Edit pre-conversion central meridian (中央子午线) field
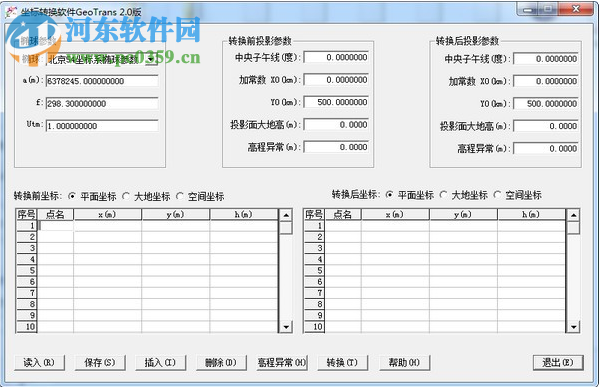Viewport: 599px width, 387px height. click(x=336, y=57)
